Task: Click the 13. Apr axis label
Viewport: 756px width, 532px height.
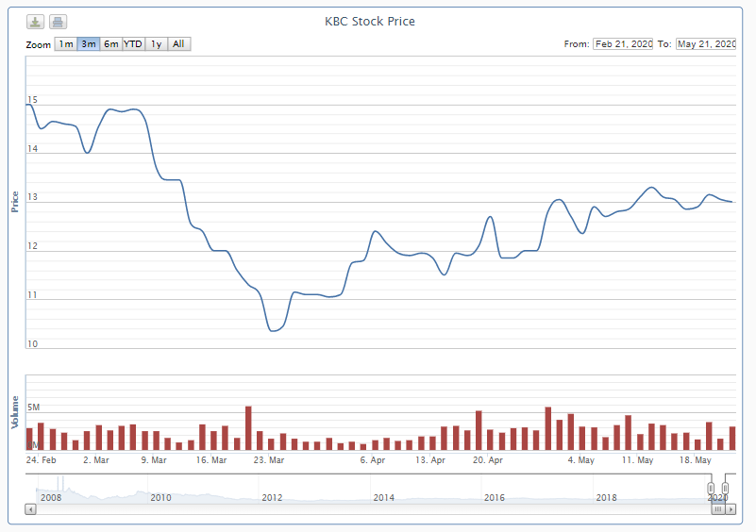Action: coord(430,460)
